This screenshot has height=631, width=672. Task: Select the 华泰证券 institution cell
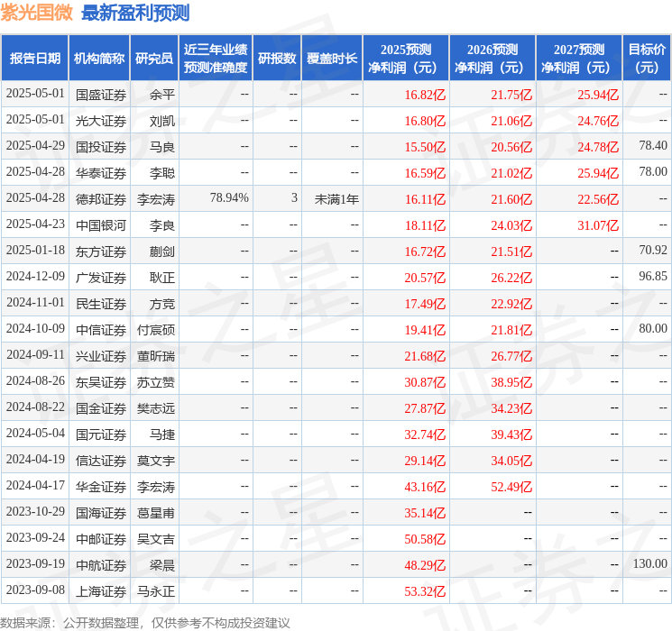[x=101, y=173]
